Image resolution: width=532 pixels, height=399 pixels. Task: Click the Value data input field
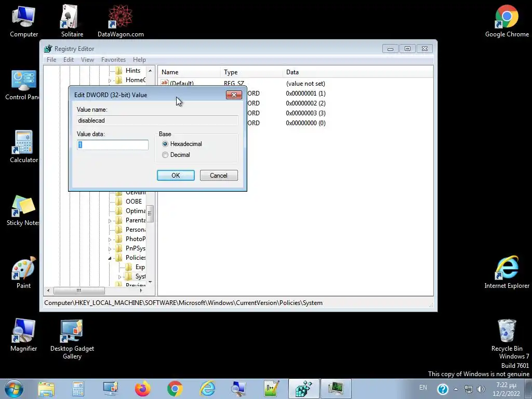click(x=113, y=145)
